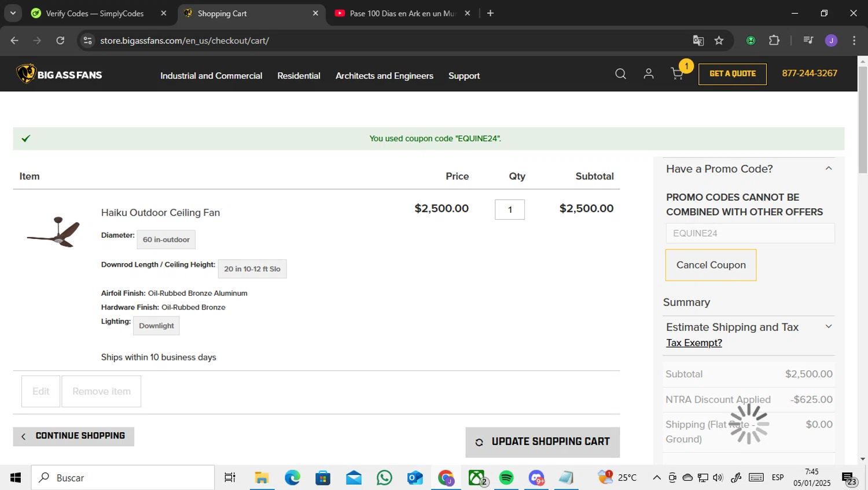Collapse the Have a Promo Code section chevron
The image size is (868, 490).
829,168
